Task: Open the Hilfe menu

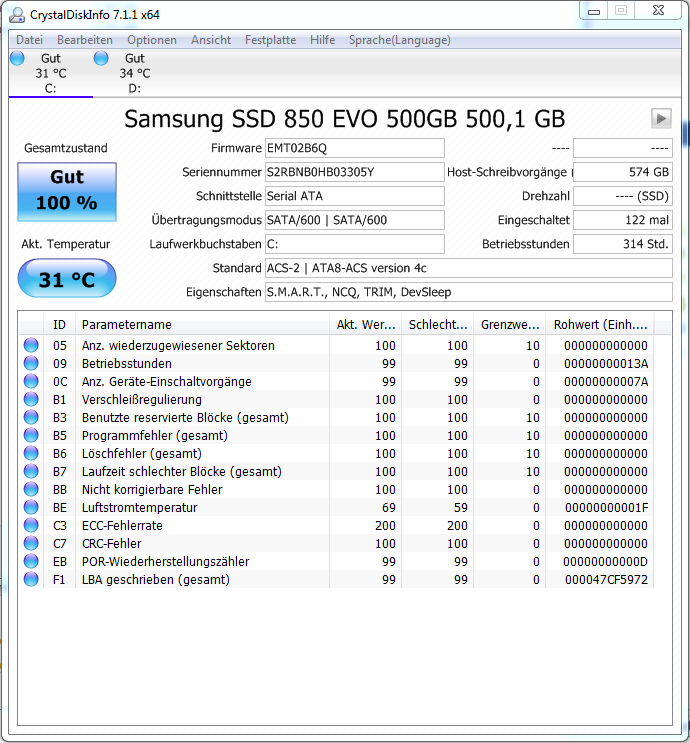Action: 322,40
